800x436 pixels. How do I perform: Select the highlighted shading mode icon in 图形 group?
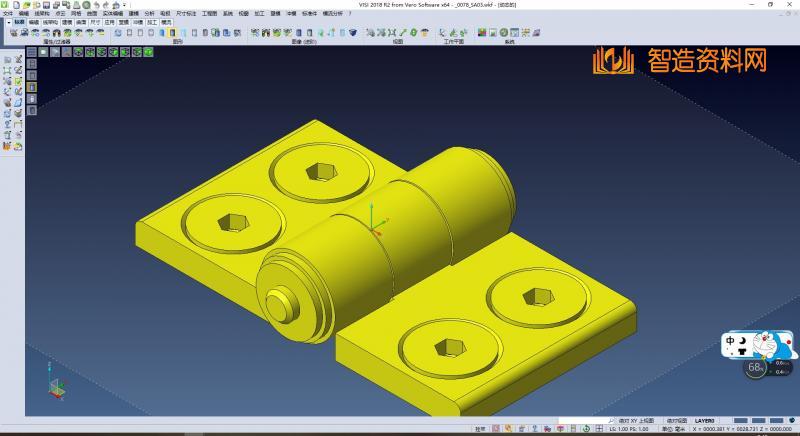173,33
